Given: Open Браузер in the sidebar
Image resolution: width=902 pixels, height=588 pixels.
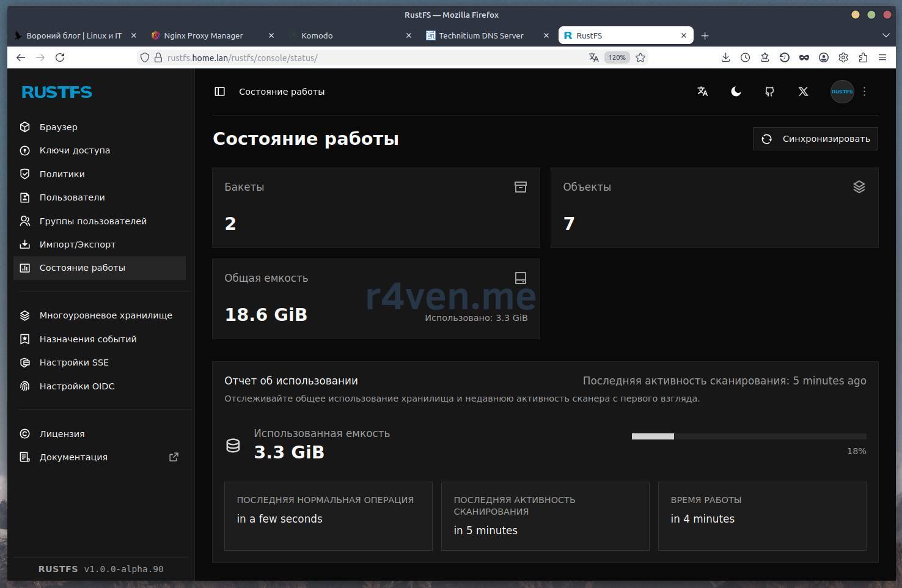Looking at the screenshot, I should pos(59,127).
